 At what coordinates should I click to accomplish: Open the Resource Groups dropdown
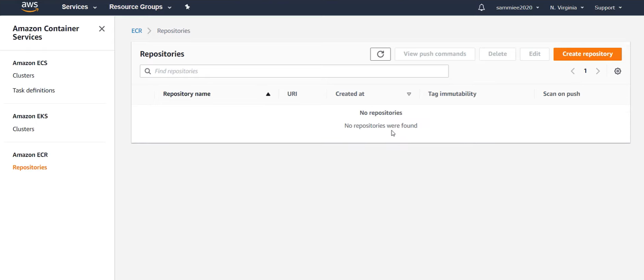pos(140,7)
